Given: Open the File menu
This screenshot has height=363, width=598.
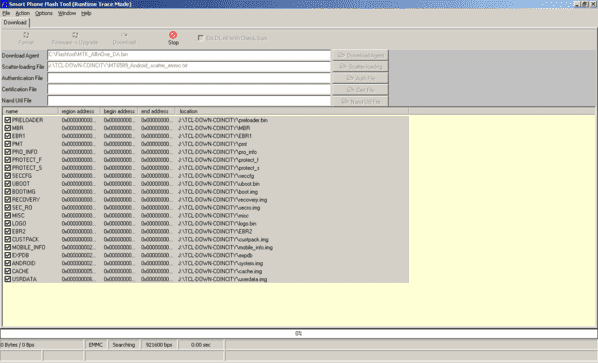Looking at the screenshot, I should click(x=6, y=13).
